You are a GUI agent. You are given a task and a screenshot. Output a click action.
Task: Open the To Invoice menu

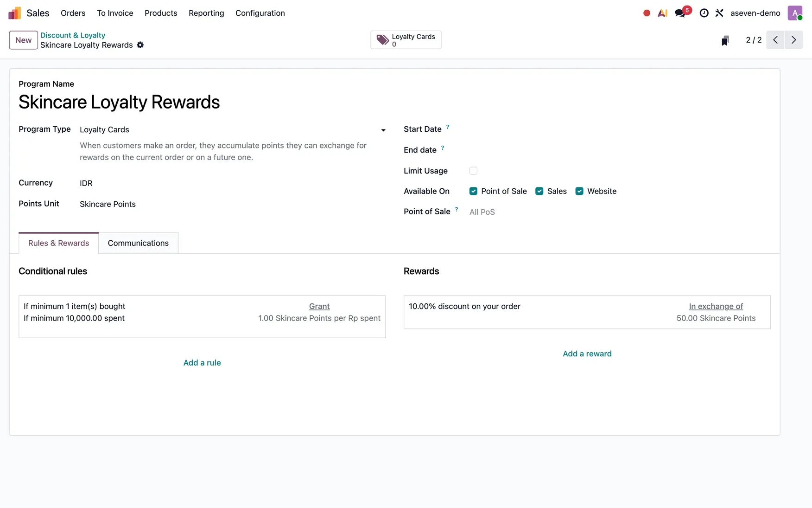point(115,13)
